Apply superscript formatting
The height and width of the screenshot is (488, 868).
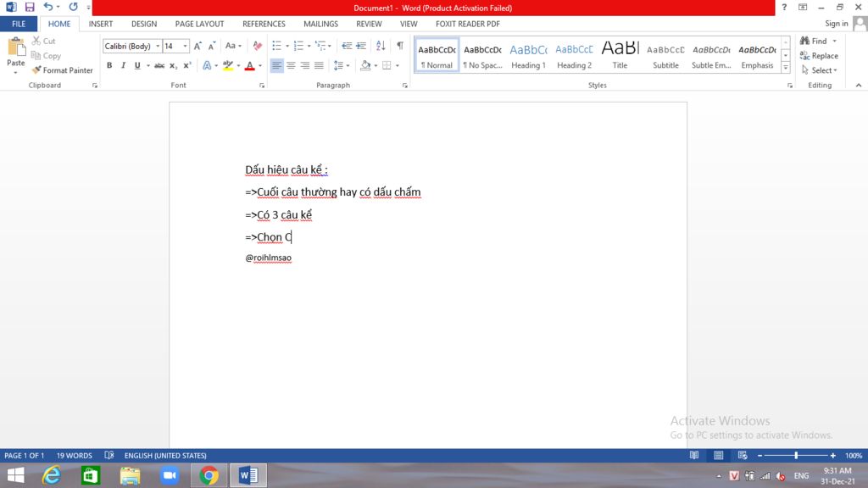coord(187,65)
